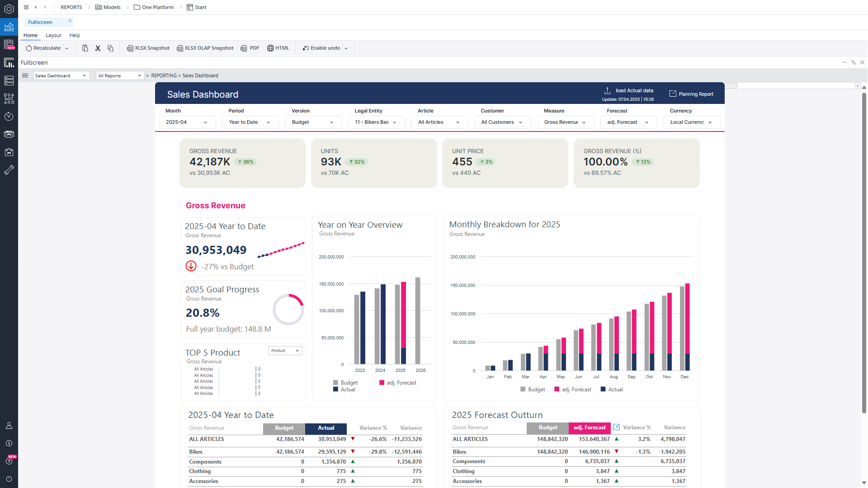The width and height of the screenshot is (868, 488).
Task: Open the Planning Report link
Action: pyautogui.click(x=691, y=94)
